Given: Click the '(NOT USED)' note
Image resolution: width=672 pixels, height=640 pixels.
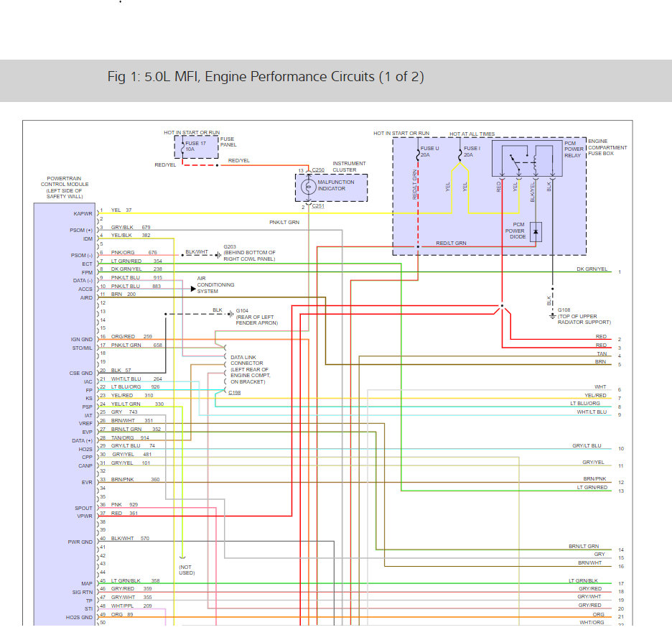Looking at the screenshot, I should (187, 570).
